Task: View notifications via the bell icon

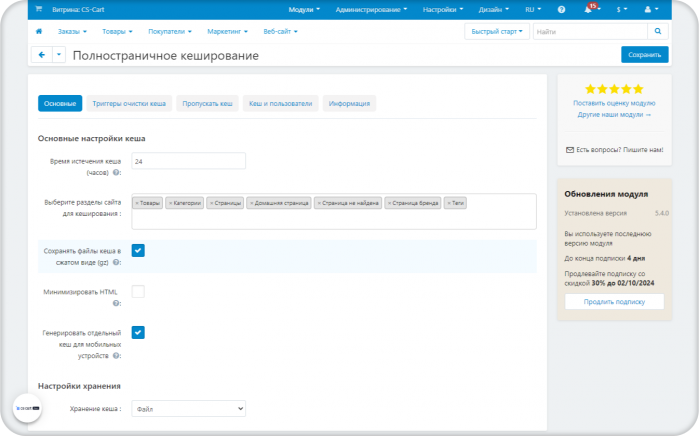Action: (588, 9)
